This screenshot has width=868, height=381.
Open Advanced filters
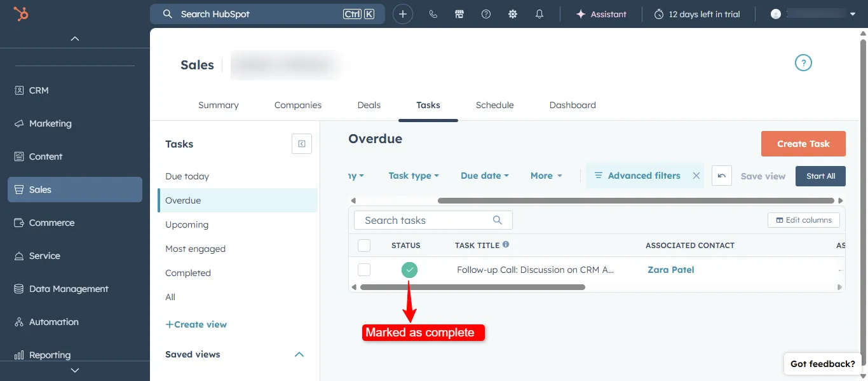click(x=637, y=176)
